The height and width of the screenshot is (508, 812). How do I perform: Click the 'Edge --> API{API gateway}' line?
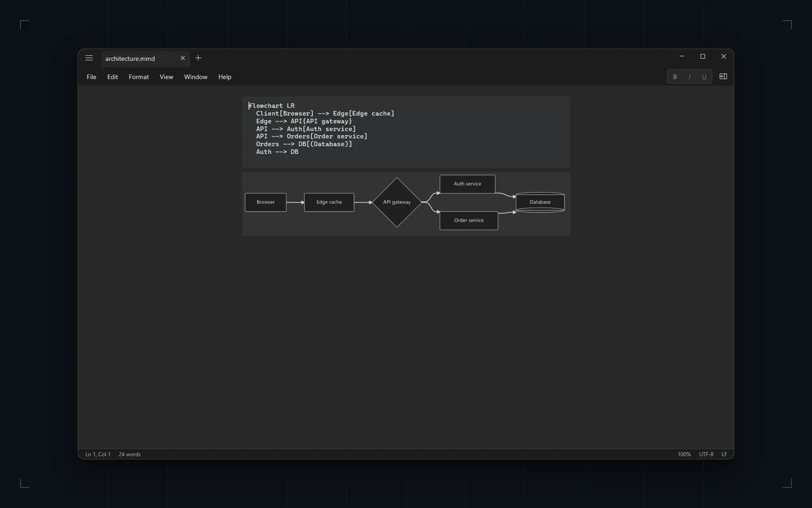tap(304, 121)
